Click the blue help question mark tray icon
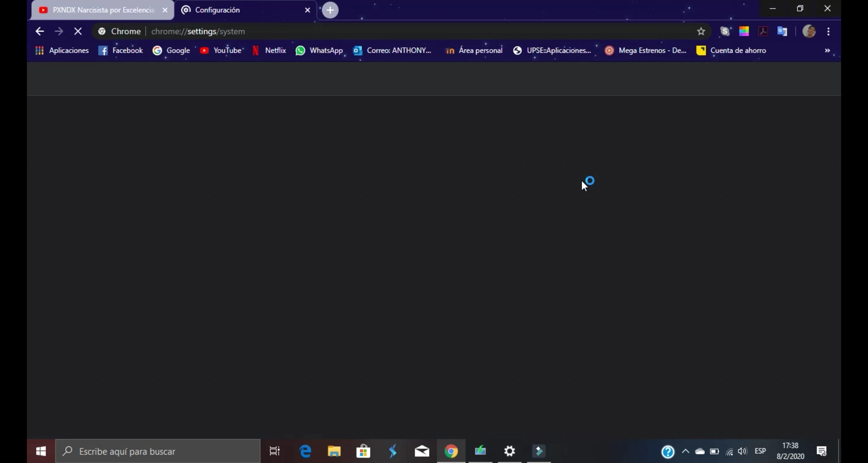868x463 pixels. (668, 452)
